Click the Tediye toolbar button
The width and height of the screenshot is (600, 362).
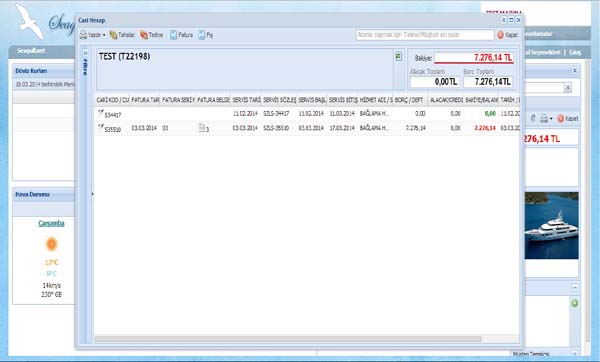pyautogui.click(x=151, y=35)
